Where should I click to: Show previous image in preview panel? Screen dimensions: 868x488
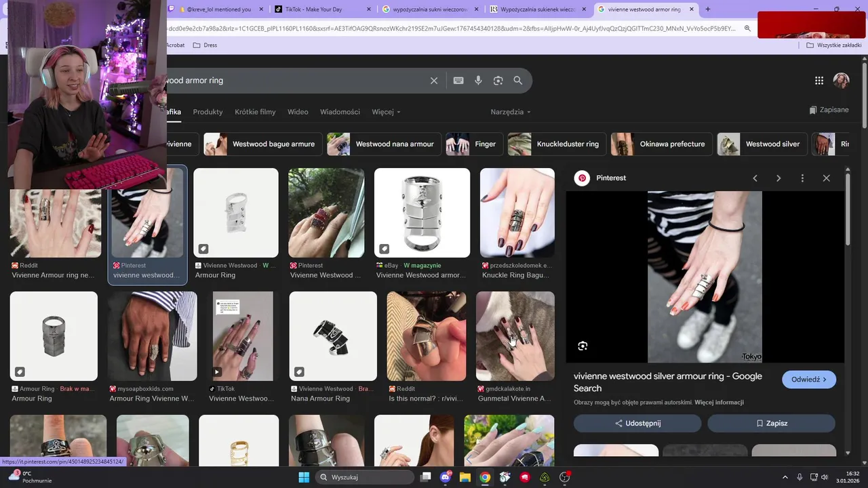[755, 178]
